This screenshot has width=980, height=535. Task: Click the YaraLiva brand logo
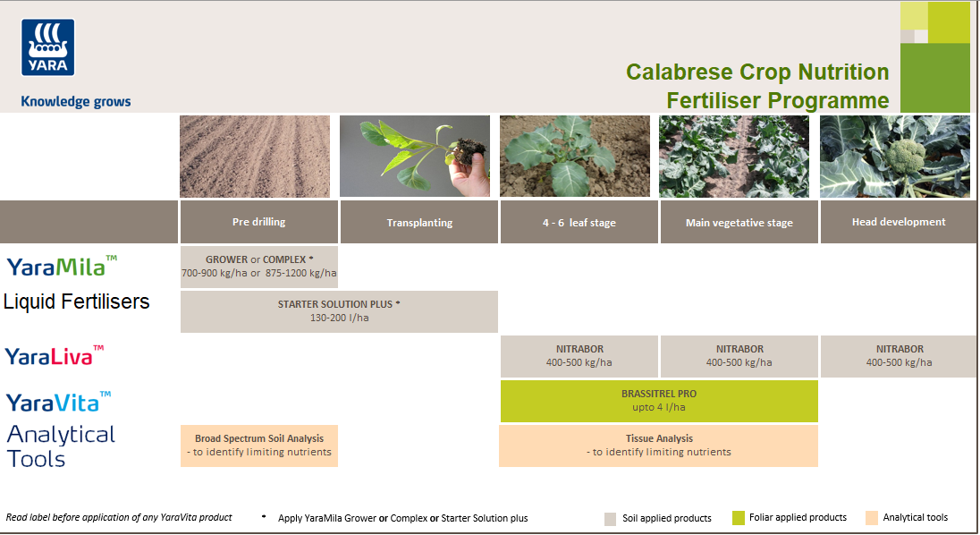[55, 355]
